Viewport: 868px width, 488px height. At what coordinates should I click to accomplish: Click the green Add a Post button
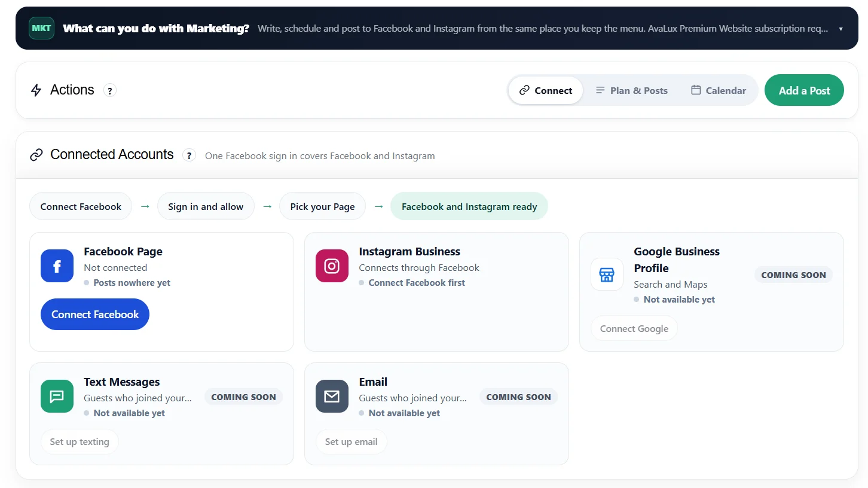(804, 90)
